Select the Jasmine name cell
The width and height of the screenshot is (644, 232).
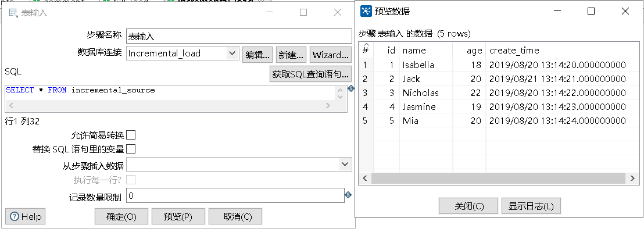click(426, 107)
